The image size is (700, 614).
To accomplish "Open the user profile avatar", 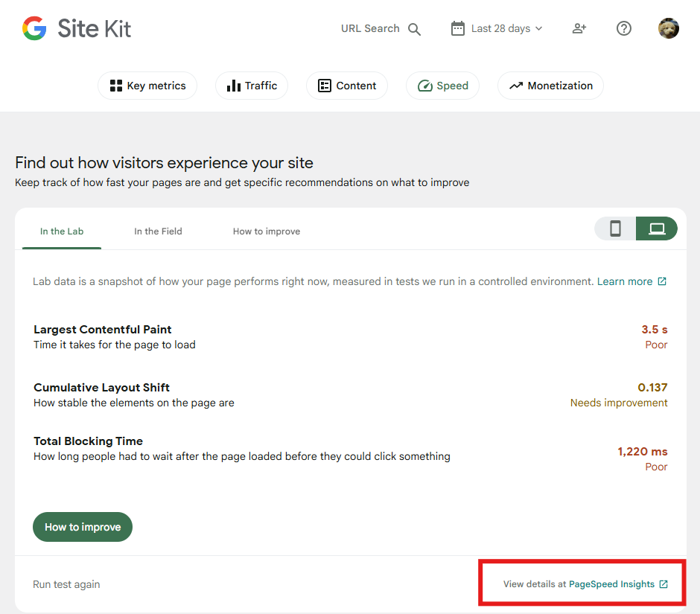I will click(x=669, y=28).
